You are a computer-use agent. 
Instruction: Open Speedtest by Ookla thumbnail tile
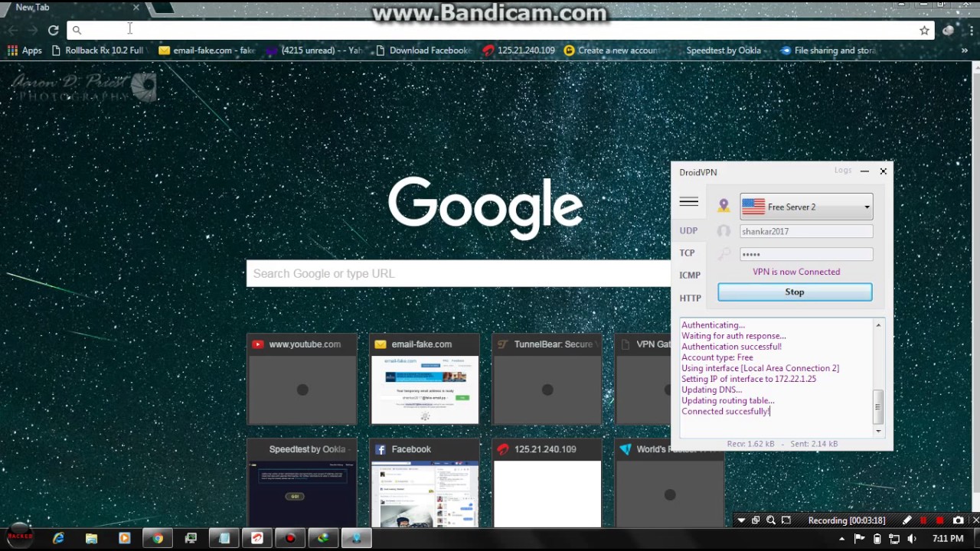pos(302,484)
